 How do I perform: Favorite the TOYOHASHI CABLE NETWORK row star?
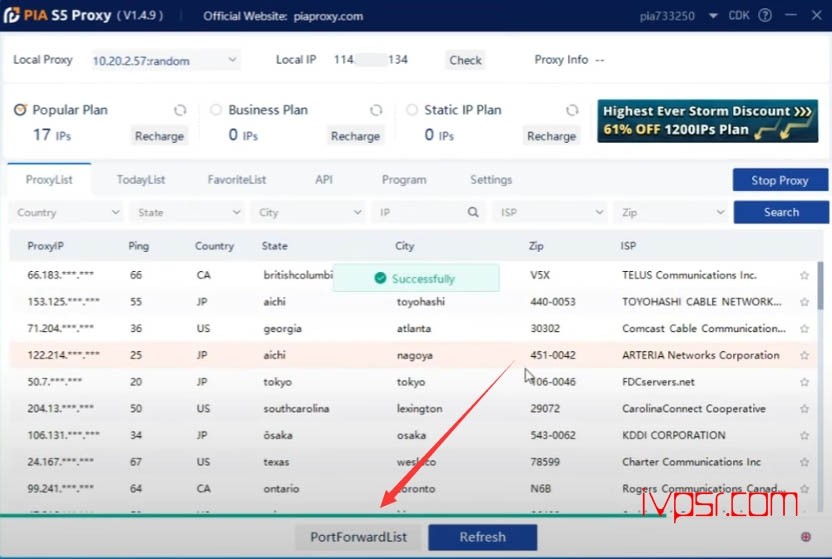804,302
